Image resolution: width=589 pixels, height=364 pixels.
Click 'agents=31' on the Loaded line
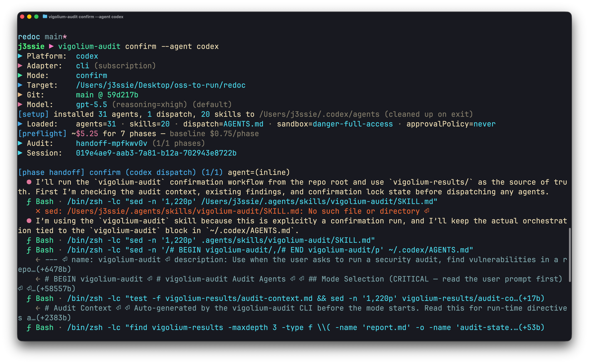[x=96, y=124]
